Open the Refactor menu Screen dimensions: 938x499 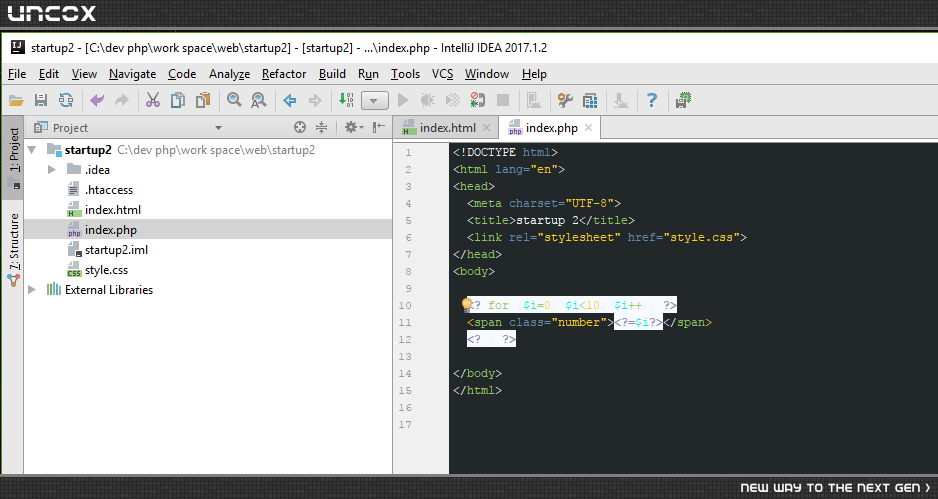pos(284,74)
